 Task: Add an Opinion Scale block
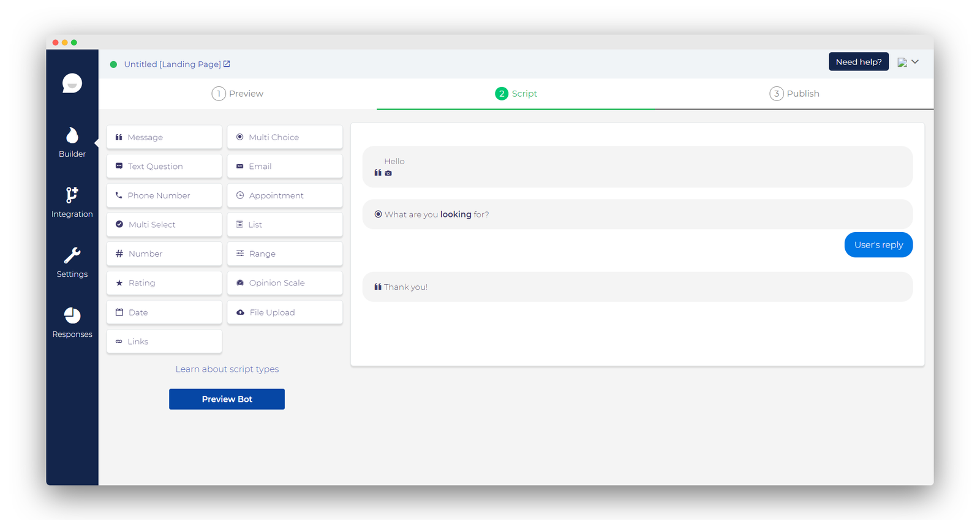click(285, 283)
